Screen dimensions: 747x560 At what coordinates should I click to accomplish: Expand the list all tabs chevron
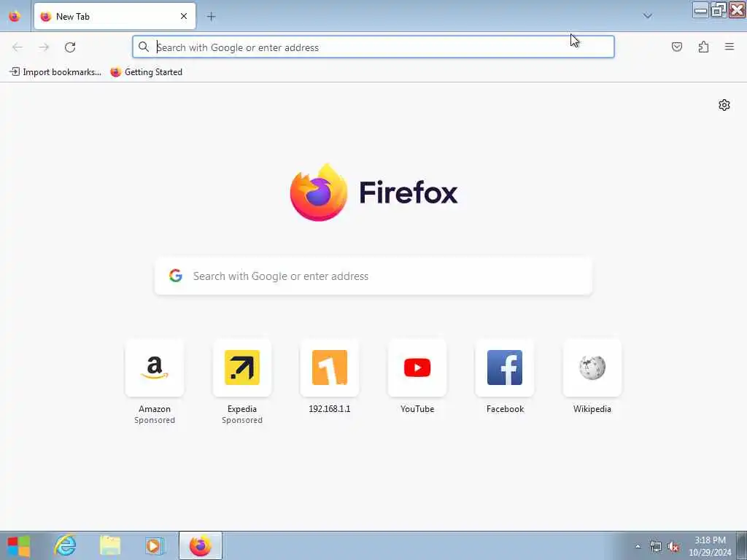click(x=648, y=16)
